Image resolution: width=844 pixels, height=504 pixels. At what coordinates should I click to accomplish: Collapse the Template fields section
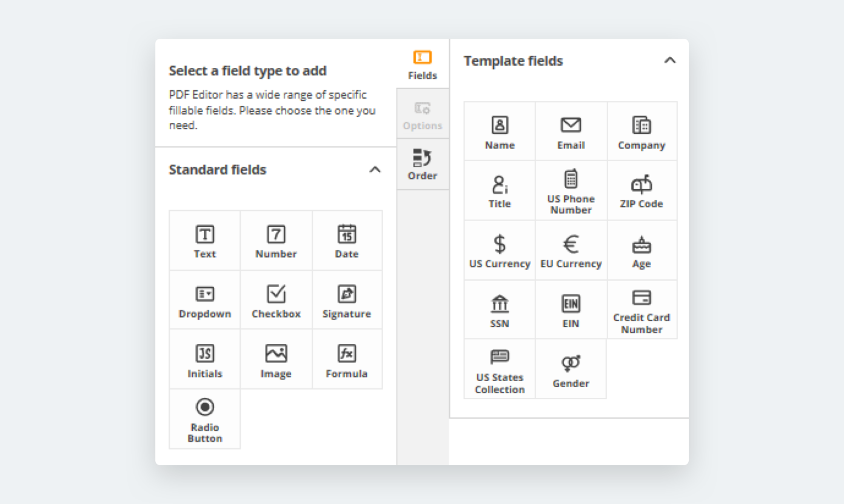click(x=669, y=61)
